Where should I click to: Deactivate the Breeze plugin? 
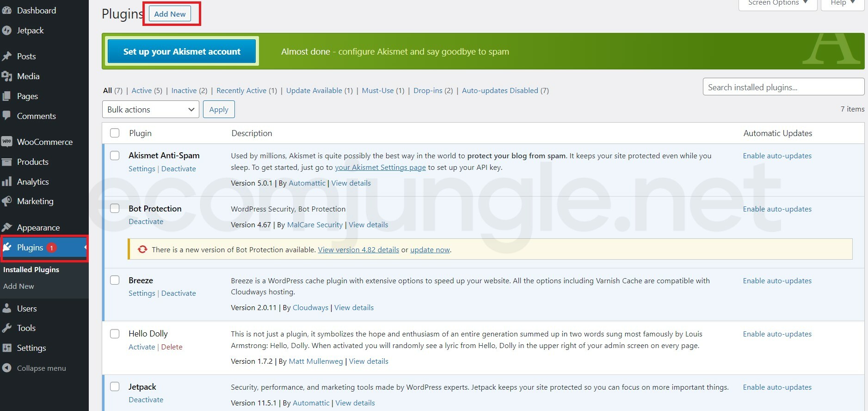(179, 293)
